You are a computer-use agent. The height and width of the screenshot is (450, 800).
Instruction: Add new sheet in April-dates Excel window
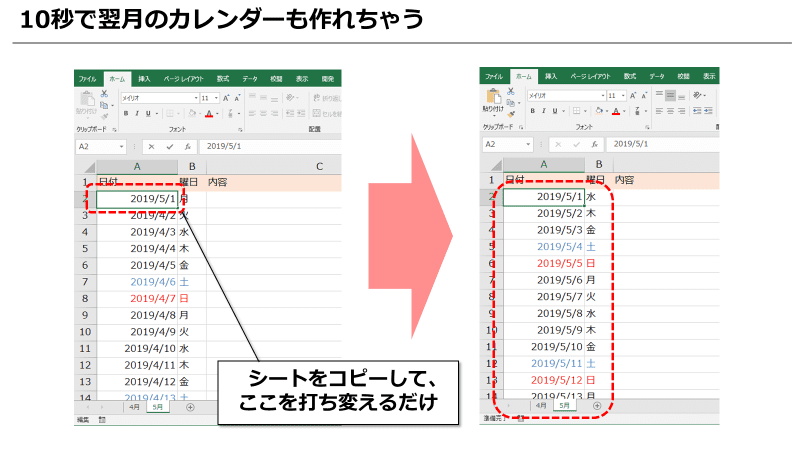(x=190, y=407)
